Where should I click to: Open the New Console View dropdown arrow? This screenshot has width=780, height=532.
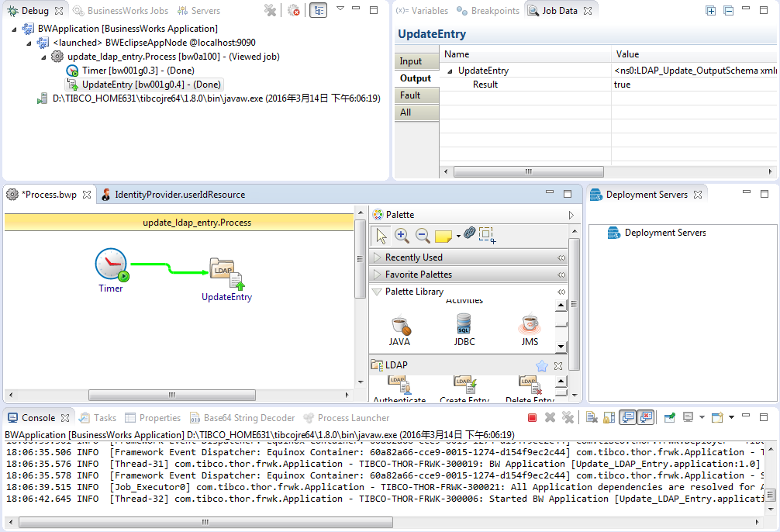click(731, 417)
